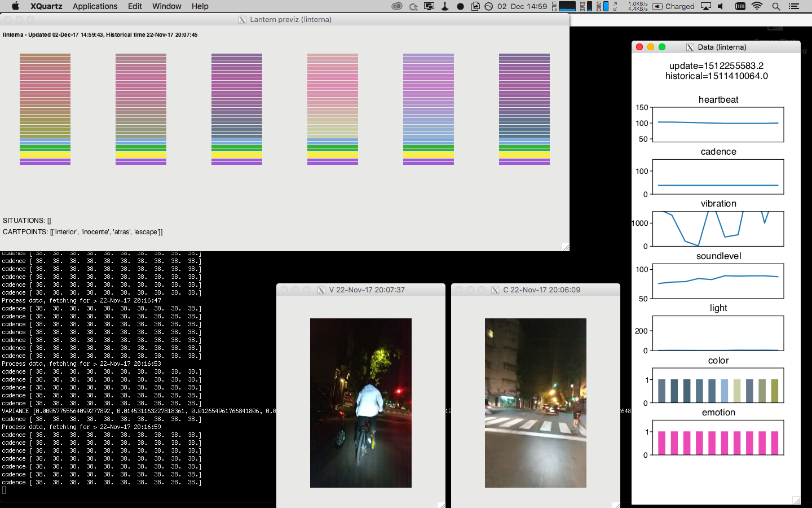Click the Charged battery status in the menu bar
Screen dimensions: 812x508
(677, 6)
